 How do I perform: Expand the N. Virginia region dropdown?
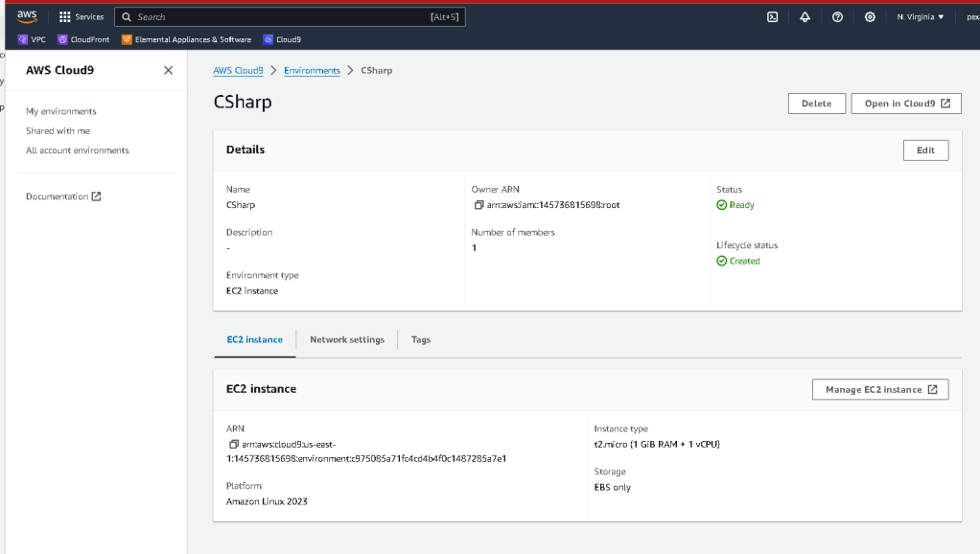(x=920, y=17)
